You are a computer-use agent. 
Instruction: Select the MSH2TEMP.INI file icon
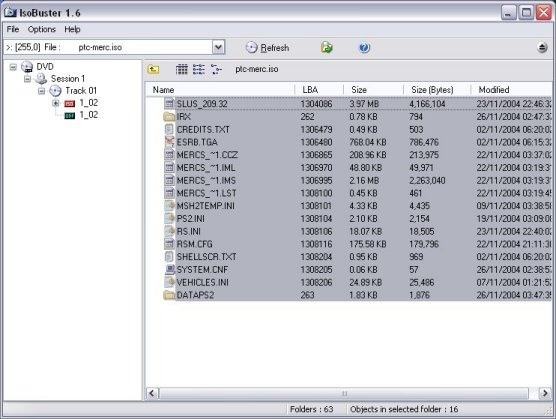click(169, 206)
